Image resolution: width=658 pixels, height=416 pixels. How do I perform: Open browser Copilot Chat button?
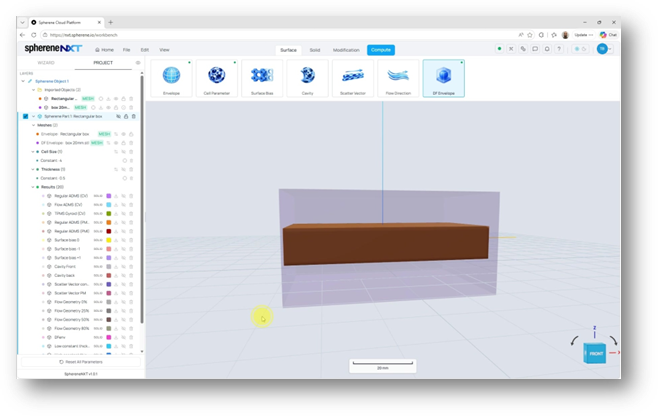[x=608, y=35]
